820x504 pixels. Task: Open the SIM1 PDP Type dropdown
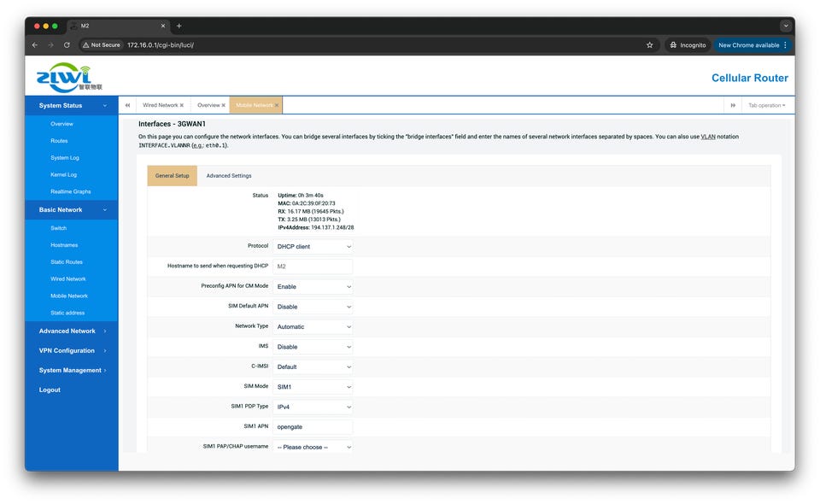[x=313, y=407]
